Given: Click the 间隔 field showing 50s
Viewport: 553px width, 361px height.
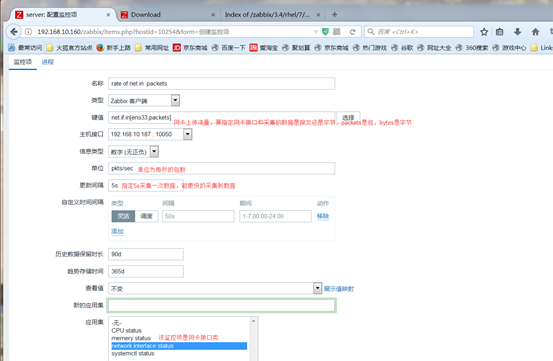Looking at the screenshot, I should tap(198, 216).
